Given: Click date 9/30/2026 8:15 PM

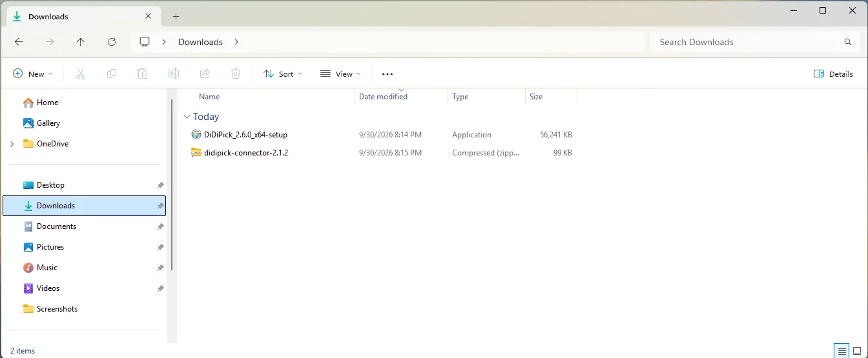Looking at the screenshot, I should click(x=390, y=153).
